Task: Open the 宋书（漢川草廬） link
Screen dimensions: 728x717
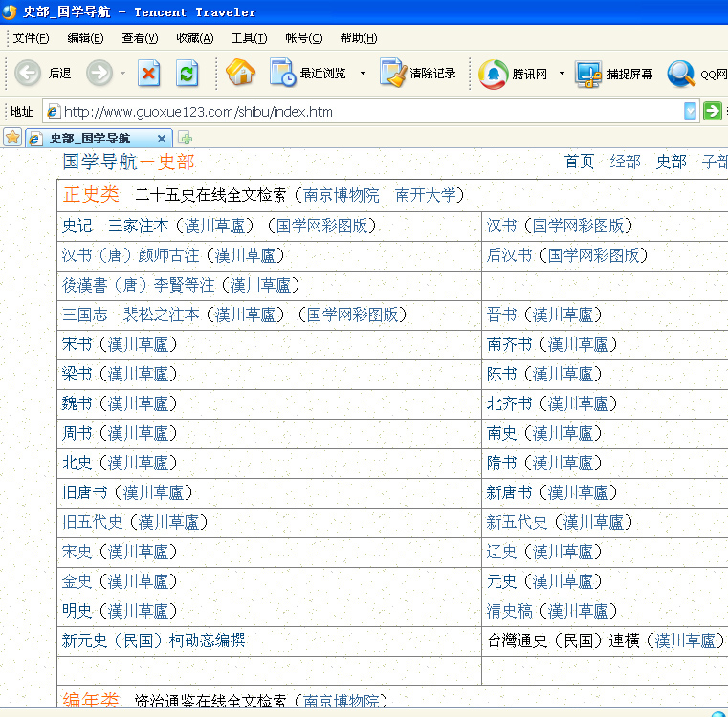Action: [x=120, y=344]
